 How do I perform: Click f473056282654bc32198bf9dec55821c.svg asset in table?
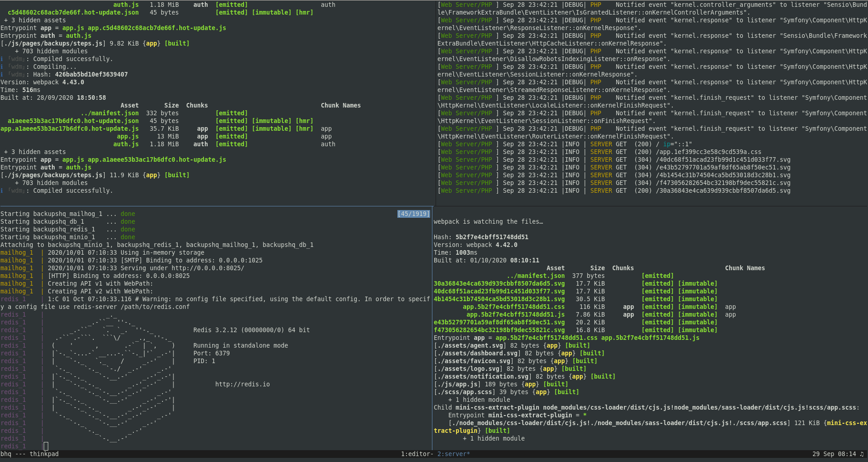[x=499, y=330]
